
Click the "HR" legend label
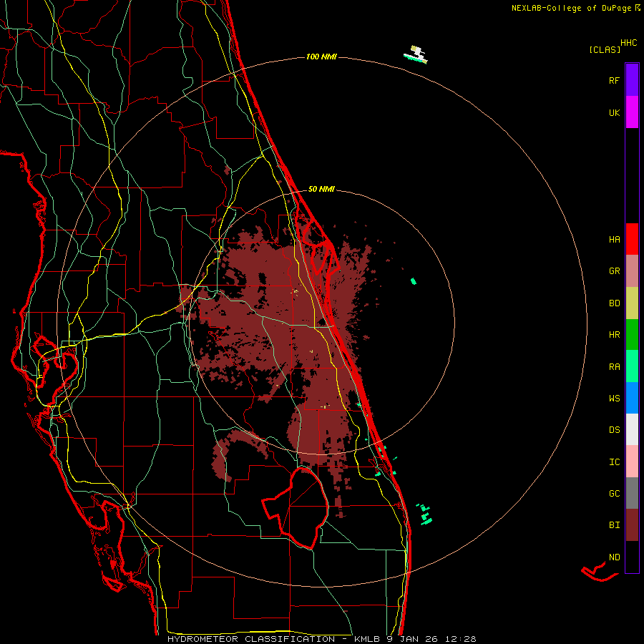pyautogui.click(x=614, y=335)
